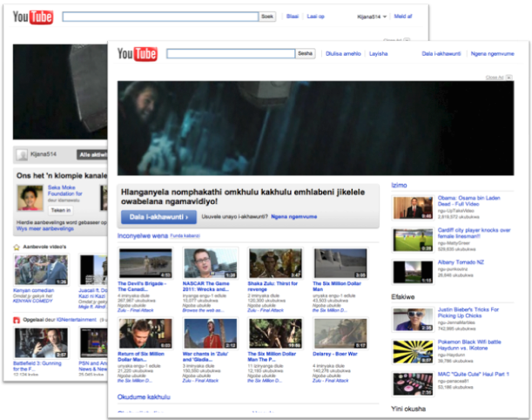532x420 pixels.
Task: Open the Inconyelwe wena heading link
Action: [x=143, y=235]
